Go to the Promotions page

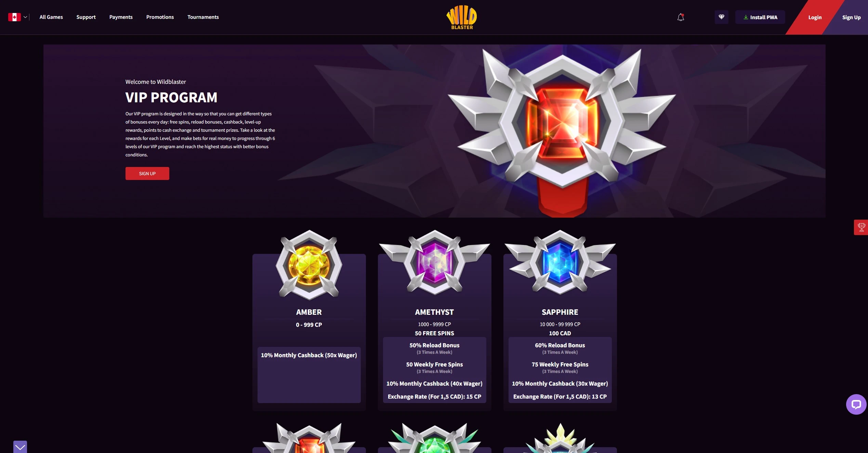pos(160,17)
